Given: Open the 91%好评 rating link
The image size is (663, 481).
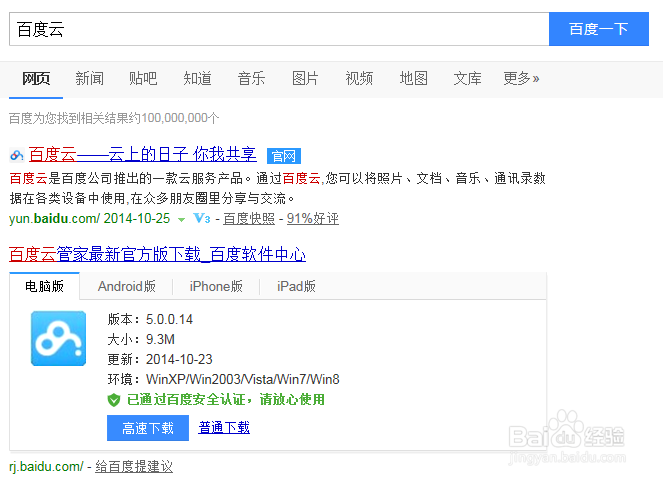Looking at the screenshot, I should [x=312, y=219].
